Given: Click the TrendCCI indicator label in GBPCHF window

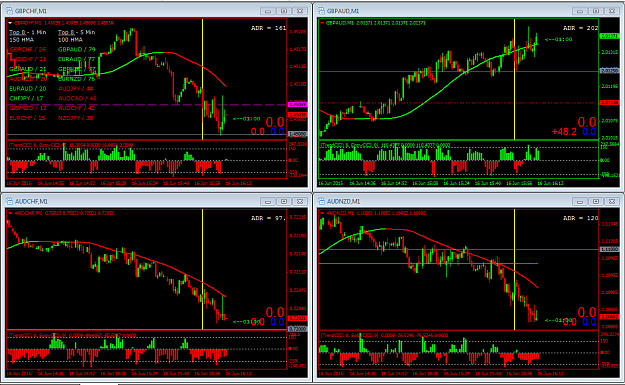Looking at the screenshot, I should point(70,145).
